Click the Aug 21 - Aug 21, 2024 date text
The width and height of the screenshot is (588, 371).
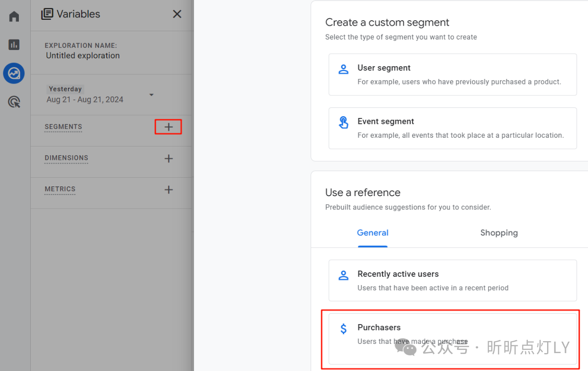(85, 100)
